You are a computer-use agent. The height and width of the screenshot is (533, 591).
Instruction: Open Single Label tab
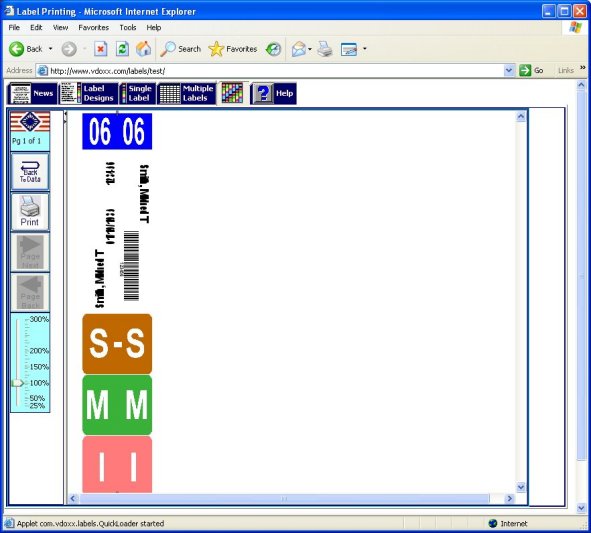pos(137,93)
